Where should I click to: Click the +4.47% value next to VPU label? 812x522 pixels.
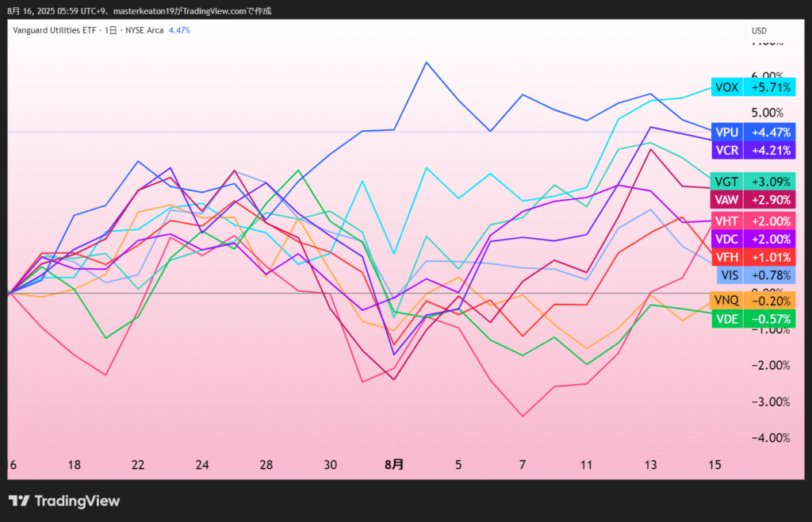(769, 132)
